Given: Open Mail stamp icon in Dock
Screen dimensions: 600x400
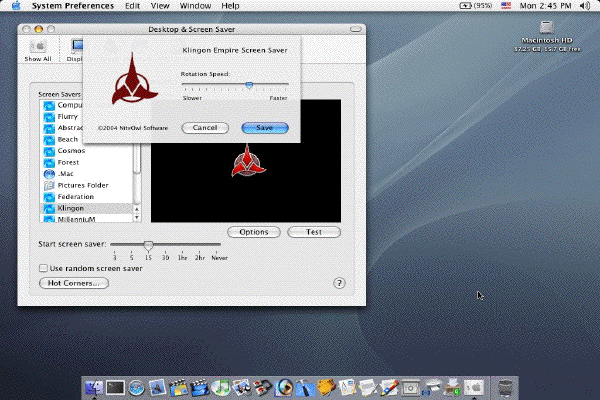Looking at the screenshot, I should (157, 388).
